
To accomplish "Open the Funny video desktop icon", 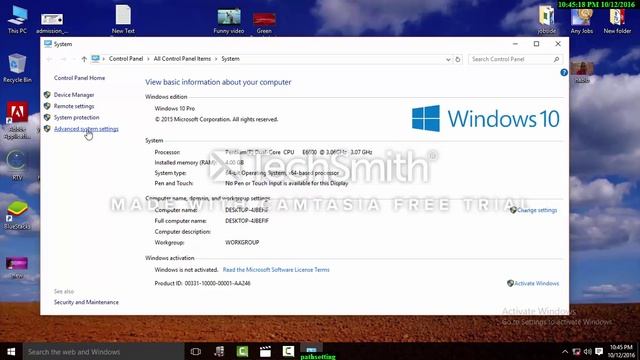I will tap(229, 21).
